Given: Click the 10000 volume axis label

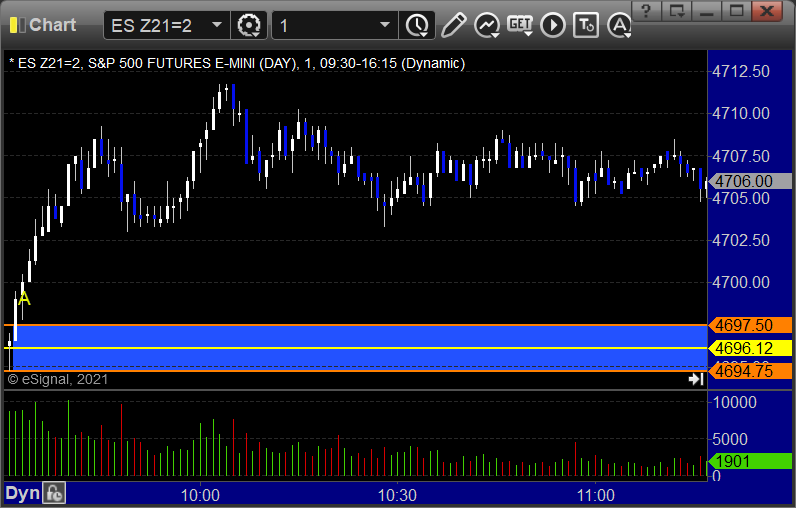Looking at the screenshot, I should point(735,402).
